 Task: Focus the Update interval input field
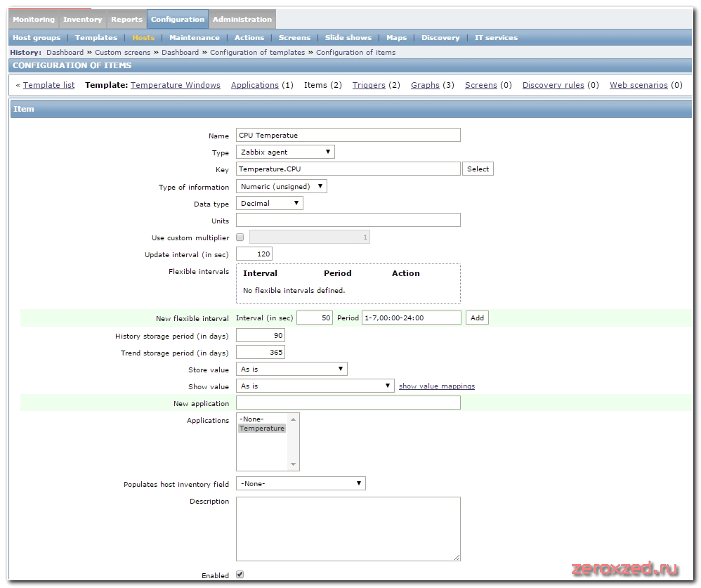coord(254,254)
